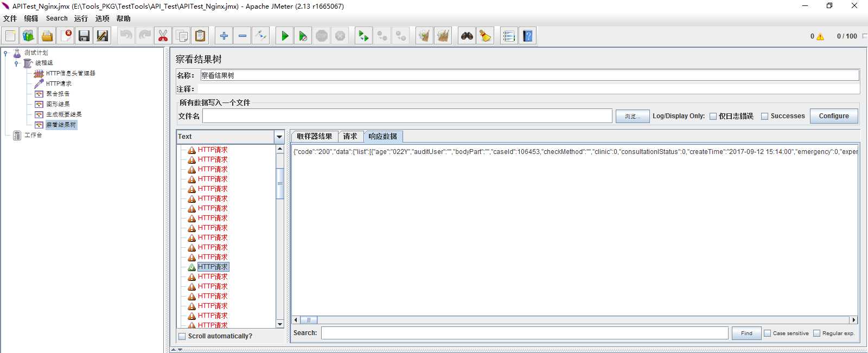Click the response data horizontal scrollbar thumb
Image resolution: width=868 pixels, height=353 pixels.
tap(309, 320)
